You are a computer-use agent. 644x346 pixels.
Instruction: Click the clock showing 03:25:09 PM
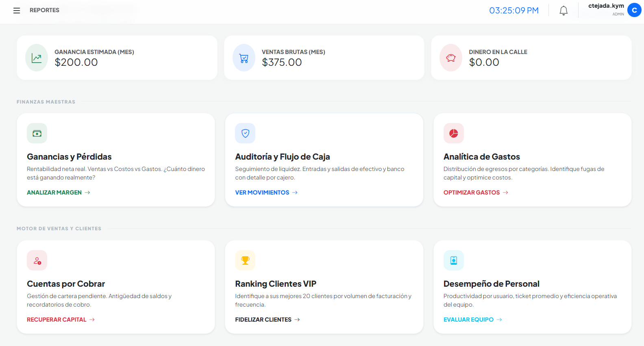[x=514, y=10]
